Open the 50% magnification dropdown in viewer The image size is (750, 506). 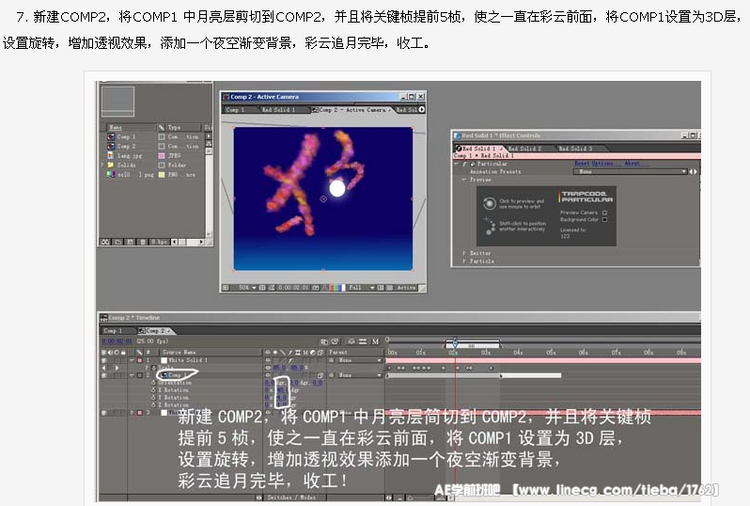tap(247, 288)
